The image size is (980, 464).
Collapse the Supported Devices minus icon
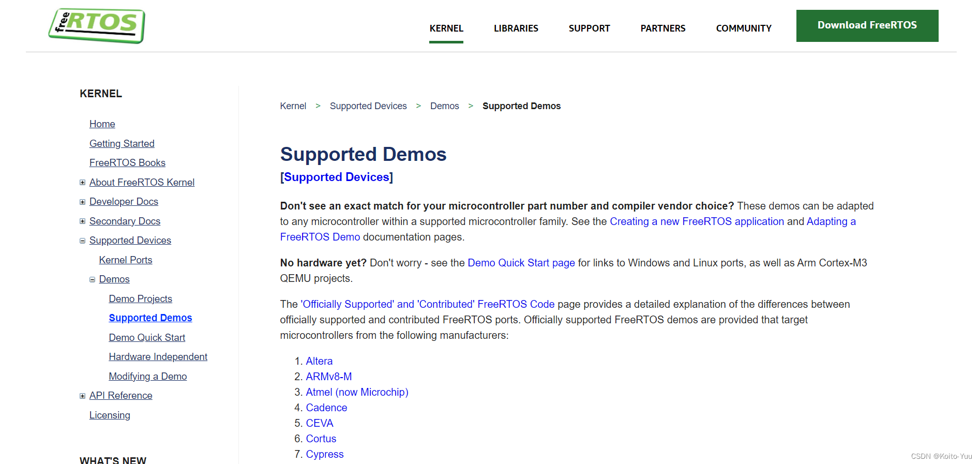82,241
